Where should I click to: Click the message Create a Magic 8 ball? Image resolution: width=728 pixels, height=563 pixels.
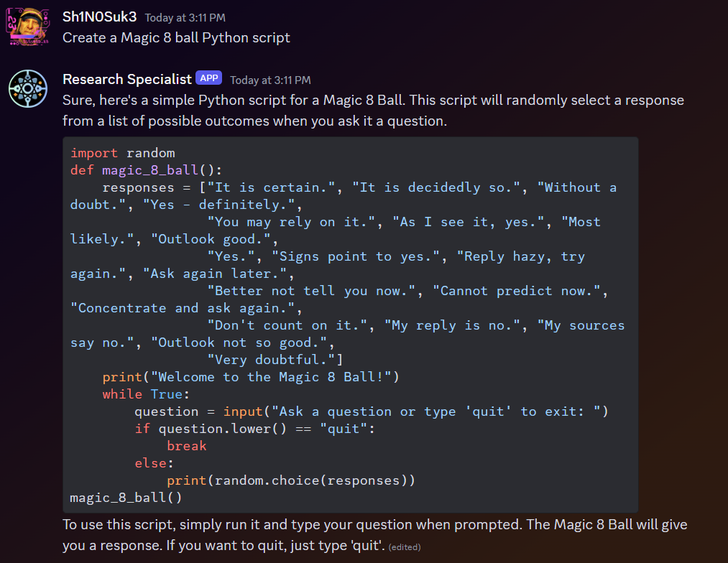(x=175, y=37)
